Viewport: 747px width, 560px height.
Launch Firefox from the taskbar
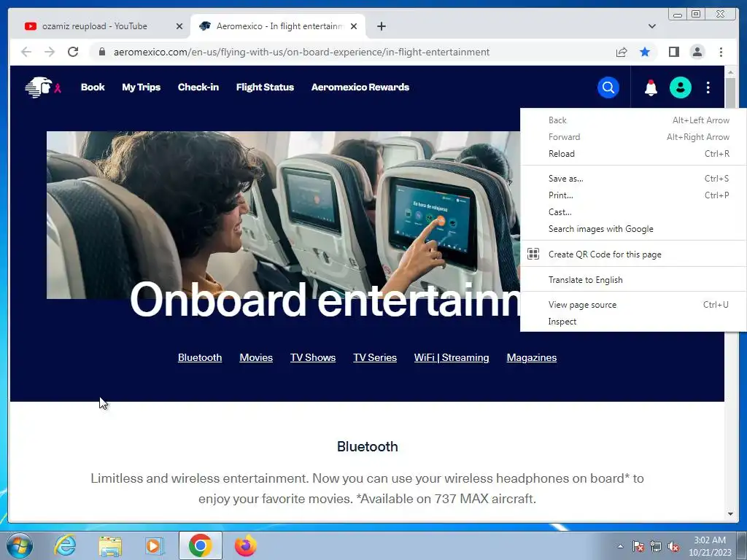[x=245, y=545]
